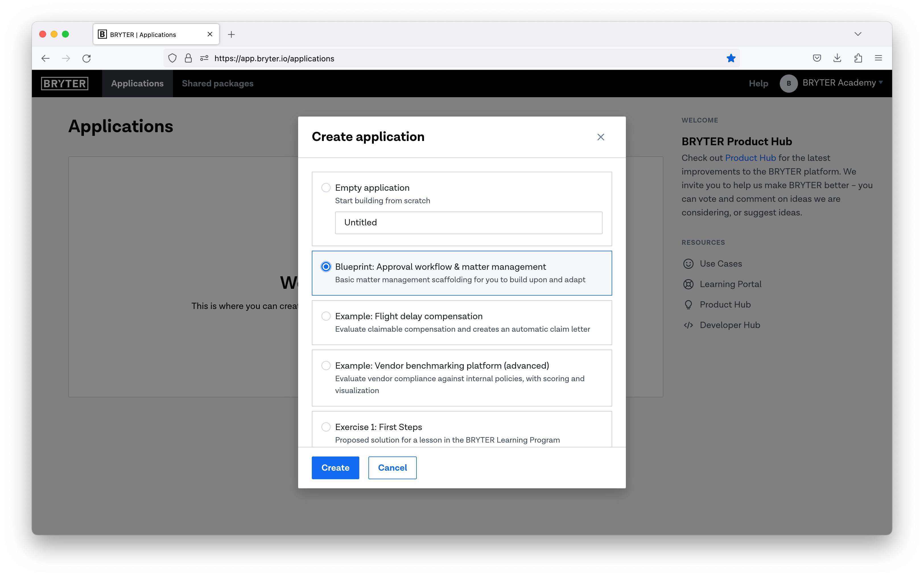Click the BRYTER logo in header
The width and height of the screenshot is (924, 577).
pyautogui.click(x=65, y=83)
